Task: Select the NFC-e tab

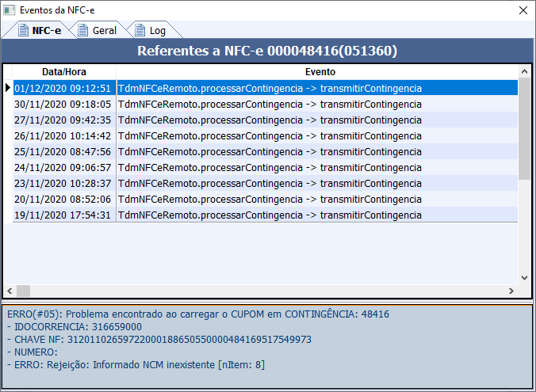Action: [x=46, y=31]
